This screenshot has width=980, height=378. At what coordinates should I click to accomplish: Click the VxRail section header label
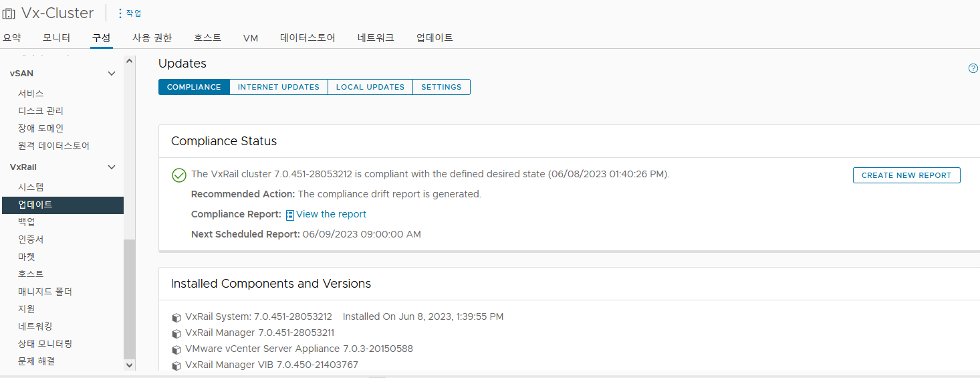pos(23,167)
